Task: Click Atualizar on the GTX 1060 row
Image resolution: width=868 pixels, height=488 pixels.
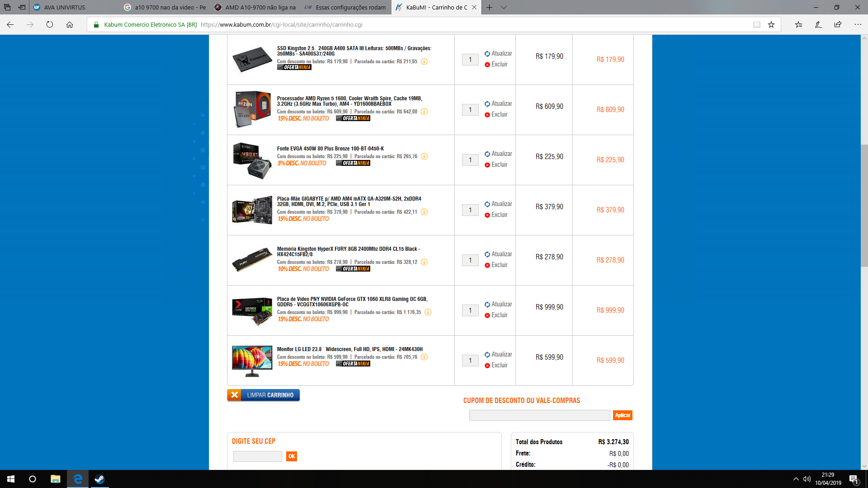Action: (498, 304)
